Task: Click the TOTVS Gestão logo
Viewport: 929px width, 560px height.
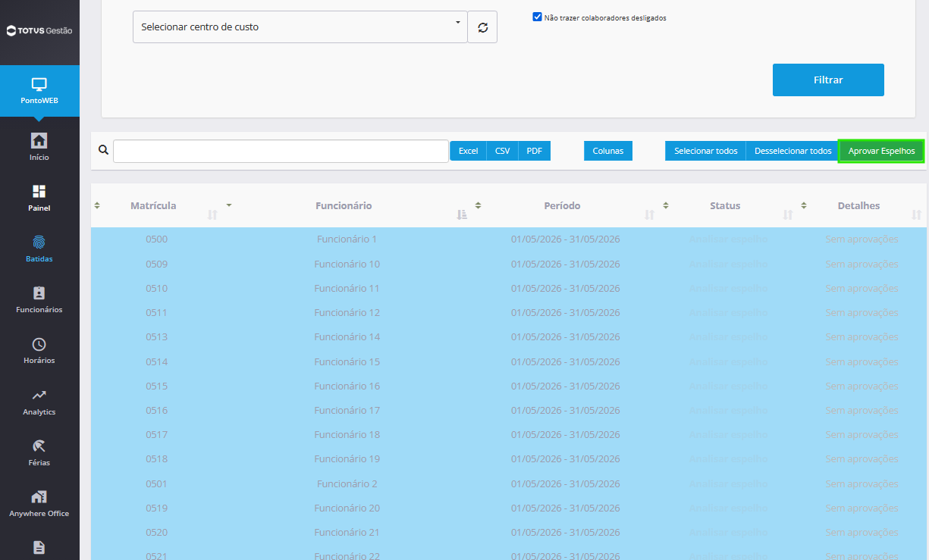Action: pos(39,31)
